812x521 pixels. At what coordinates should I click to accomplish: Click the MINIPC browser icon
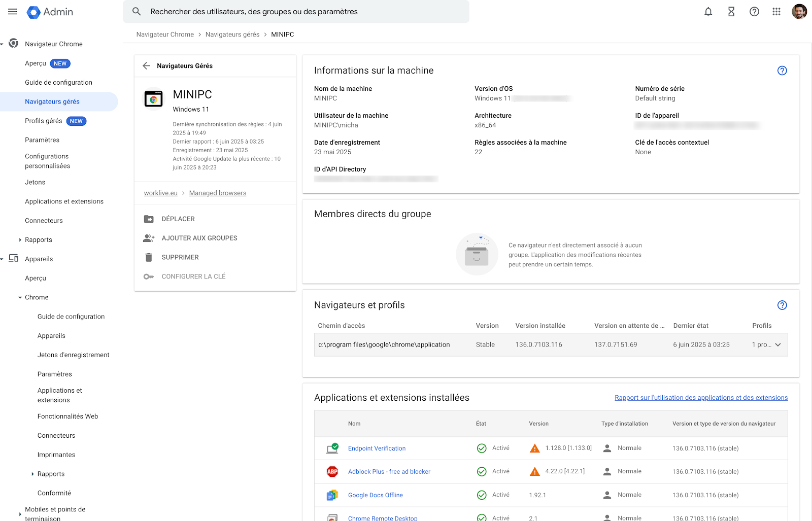(x=154, y=99)
